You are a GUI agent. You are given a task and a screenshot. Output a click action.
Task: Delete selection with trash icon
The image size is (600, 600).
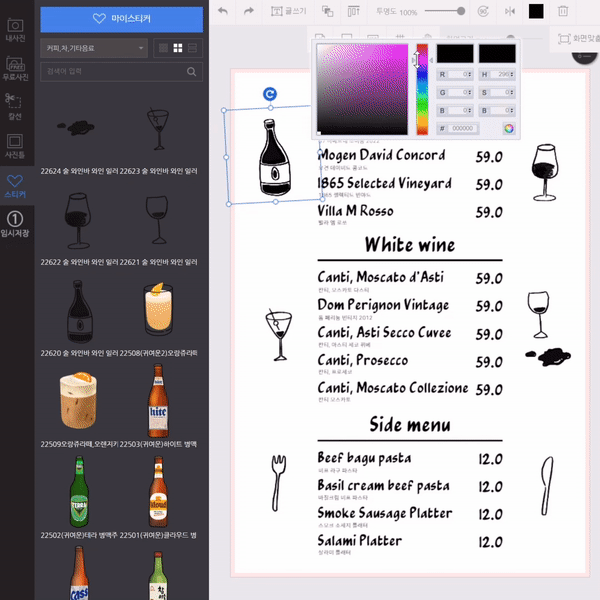tap(563, 11)
